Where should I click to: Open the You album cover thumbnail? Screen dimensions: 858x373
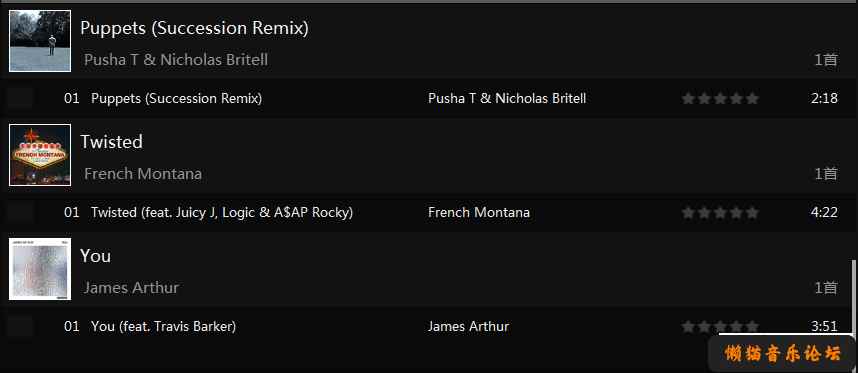(40, 269)
